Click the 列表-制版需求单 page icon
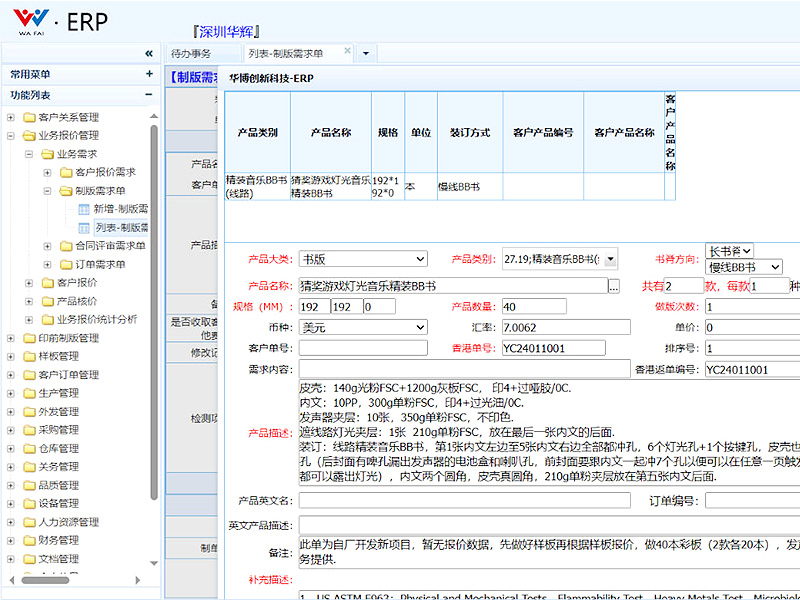Viewport: 800px width, 600px height. (84, 228)
